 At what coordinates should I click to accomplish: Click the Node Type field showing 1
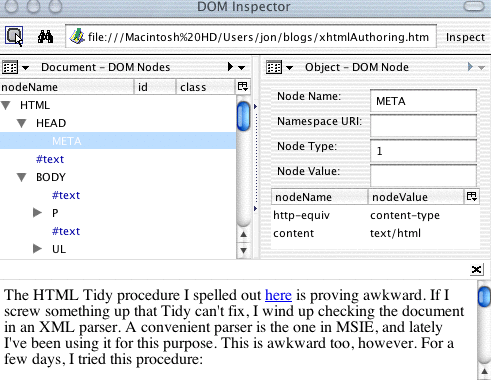pyautogui.click(x=423, y=151)
